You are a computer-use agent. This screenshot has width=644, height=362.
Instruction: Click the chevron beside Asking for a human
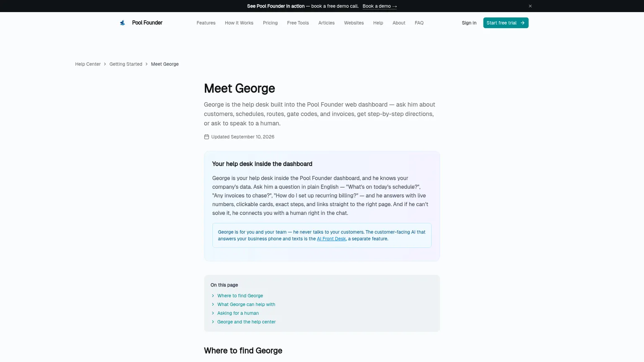(x=213, y=313)
